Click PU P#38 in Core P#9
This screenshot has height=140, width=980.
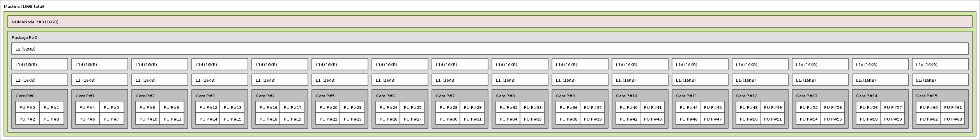568,119
